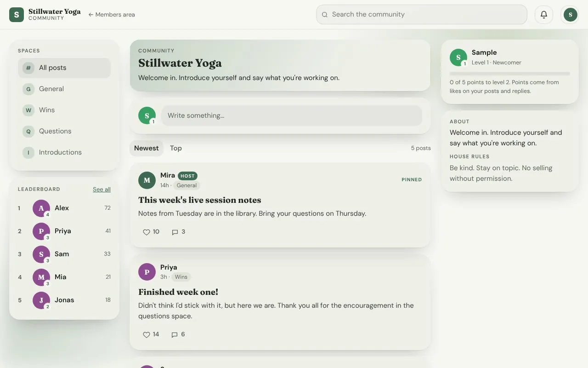
Task: Open the General space
Action: tap(64, 89)
